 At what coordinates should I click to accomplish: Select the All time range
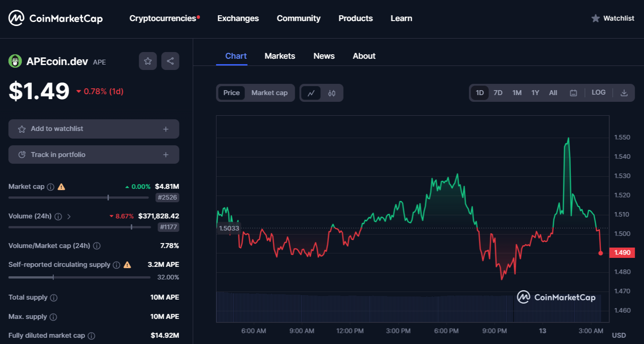tap(553, 93)
